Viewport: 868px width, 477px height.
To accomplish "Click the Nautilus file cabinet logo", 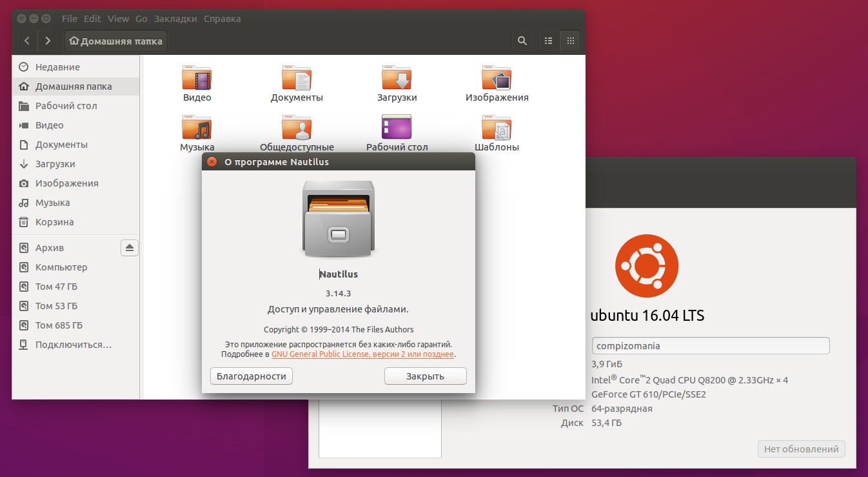I will coord(339,220).
